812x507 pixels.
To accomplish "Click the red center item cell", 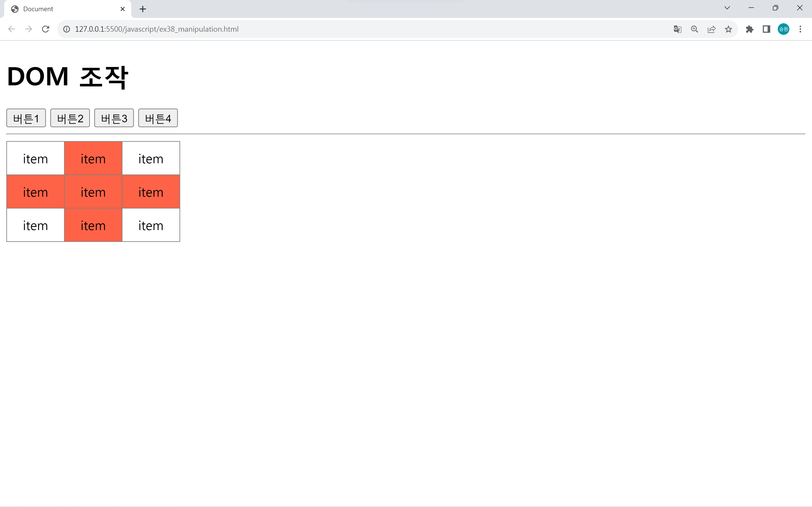I will (x=93, y=192).
